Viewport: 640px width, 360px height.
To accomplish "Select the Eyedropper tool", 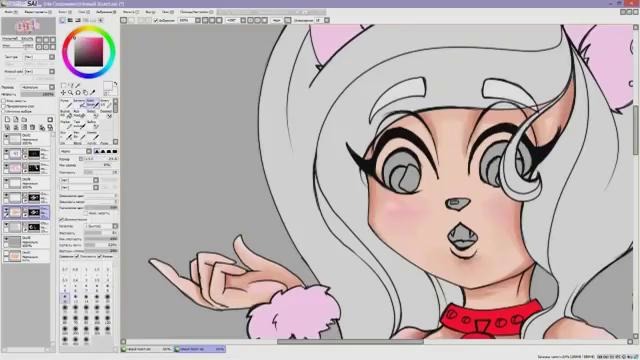I will (93, 93).
